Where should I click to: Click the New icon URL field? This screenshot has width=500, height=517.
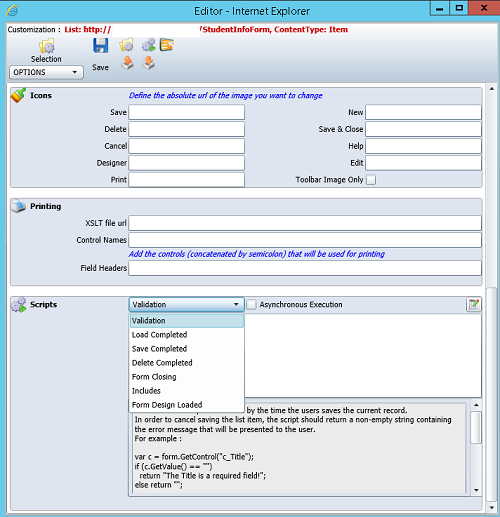pyautogui.click(x=423, y=112)
